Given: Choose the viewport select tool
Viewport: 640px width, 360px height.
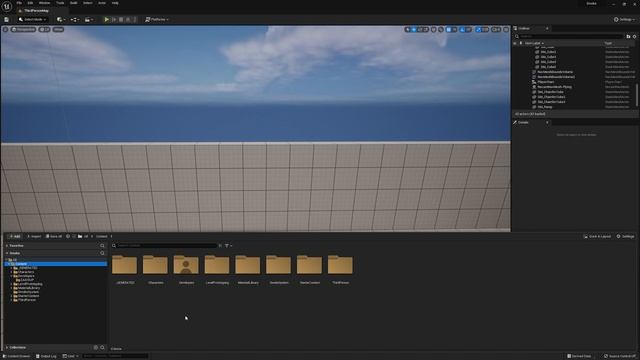Looking at the screenshot, I should (407, 29).
